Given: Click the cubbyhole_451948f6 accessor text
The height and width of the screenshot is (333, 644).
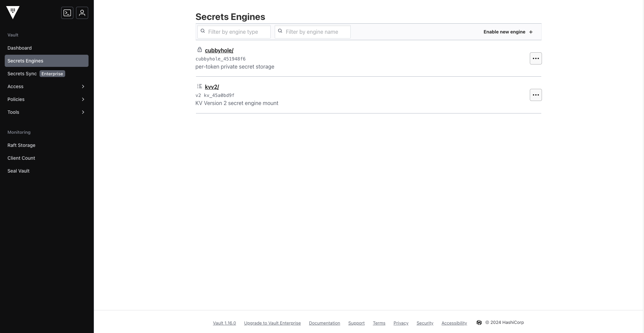Looking at the screenshot, I should [x=221, y=59].
